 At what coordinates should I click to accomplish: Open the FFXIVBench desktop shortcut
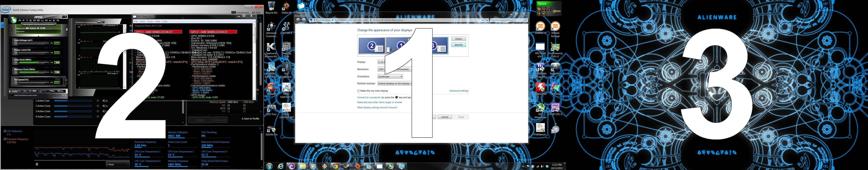540,130
